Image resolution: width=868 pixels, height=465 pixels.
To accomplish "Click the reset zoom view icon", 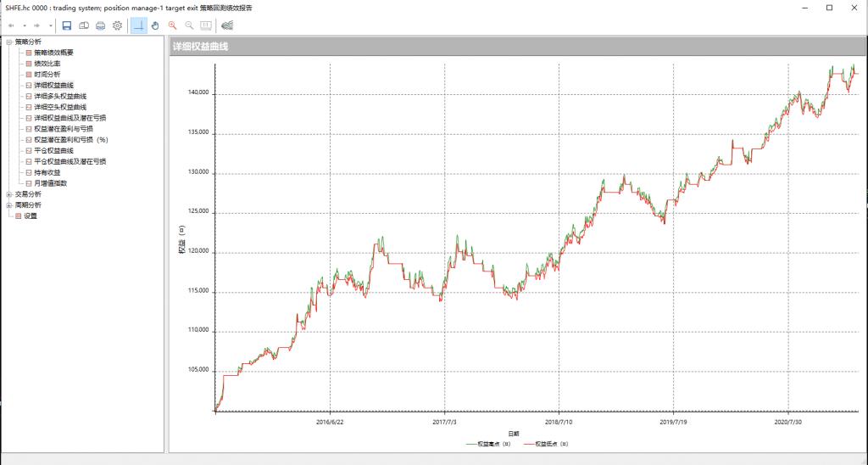I will point(206,25).
